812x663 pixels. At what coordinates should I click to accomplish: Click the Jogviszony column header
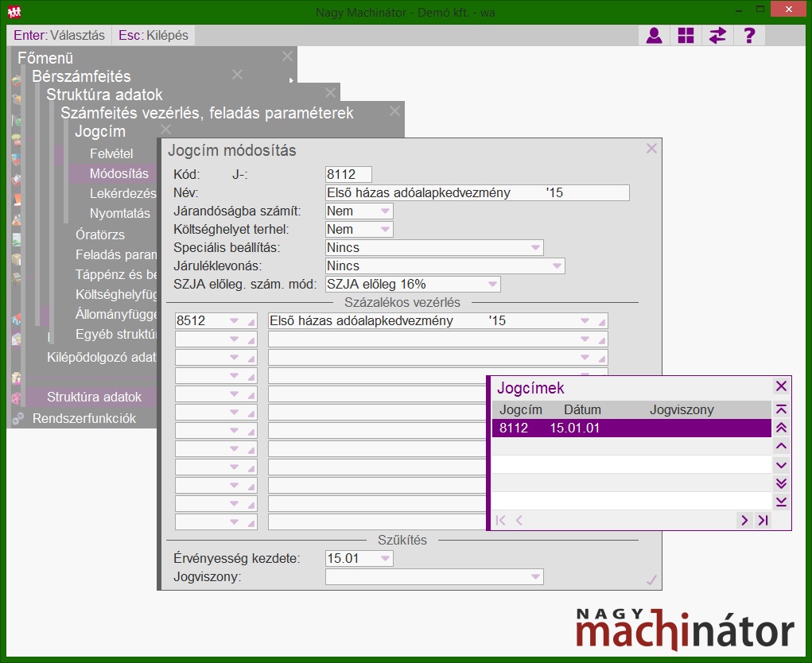pos(682,410)
